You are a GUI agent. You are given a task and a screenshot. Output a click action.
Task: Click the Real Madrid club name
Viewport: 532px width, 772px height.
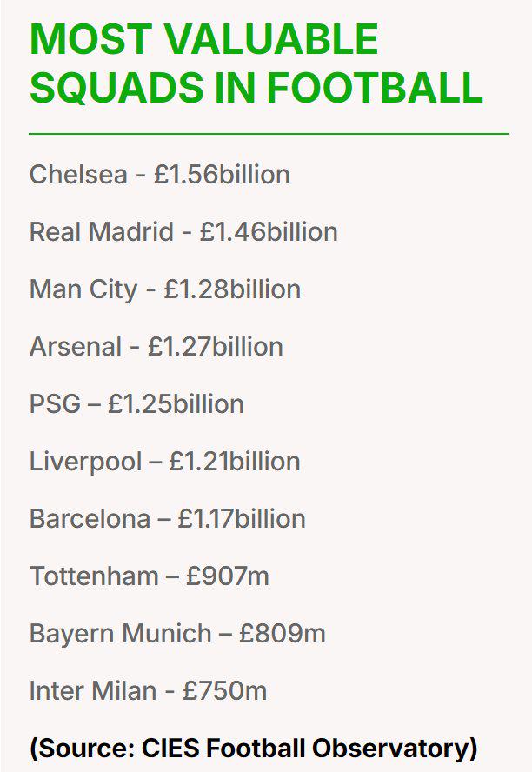tap(100, 232)
